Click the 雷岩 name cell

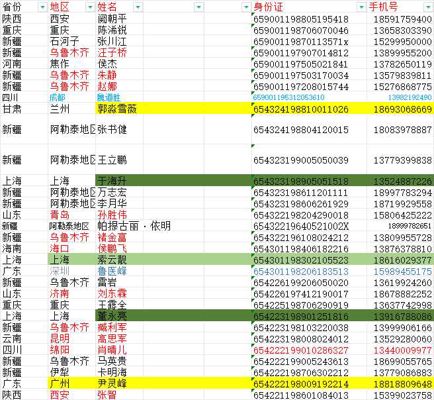tap(119, 282)
